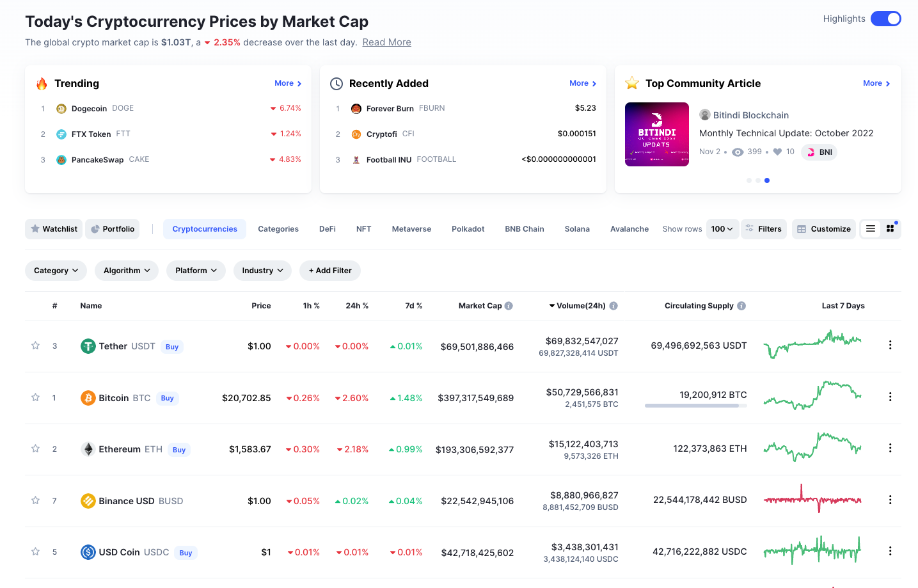The width and height of the screenshot is (918, 588).
Task: Open the Metaverse tab
Action: [x=411, y=229]
